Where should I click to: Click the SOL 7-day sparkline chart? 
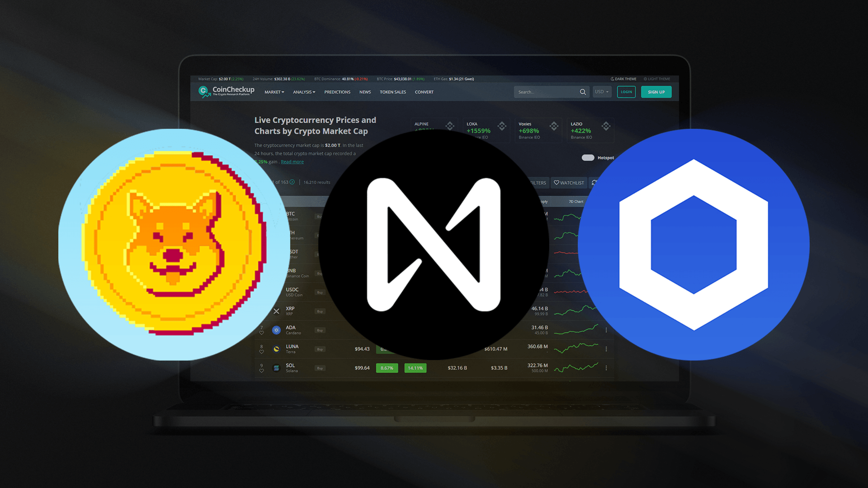pyautogui.click(x=576, y=367)
